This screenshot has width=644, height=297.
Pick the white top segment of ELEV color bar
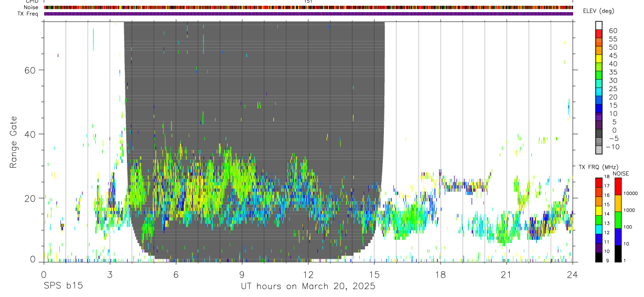[x=599, y=25]
